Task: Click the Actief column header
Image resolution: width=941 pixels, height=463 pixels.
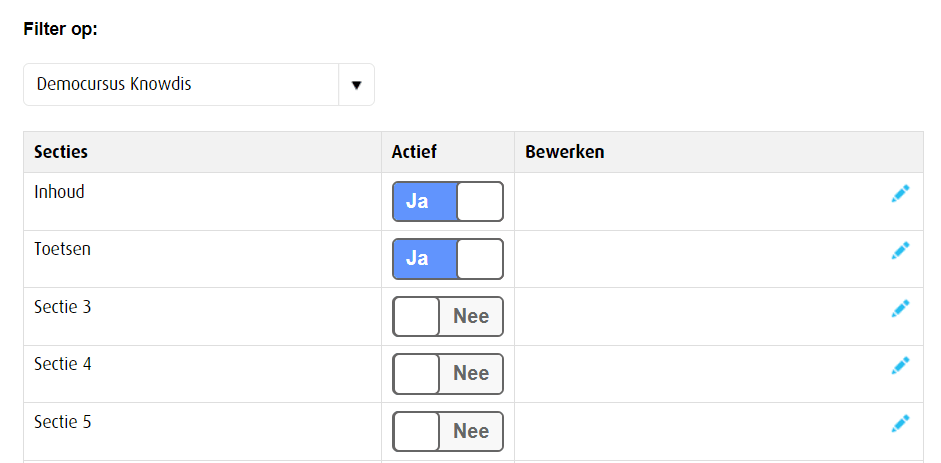Action: (415, 152)
